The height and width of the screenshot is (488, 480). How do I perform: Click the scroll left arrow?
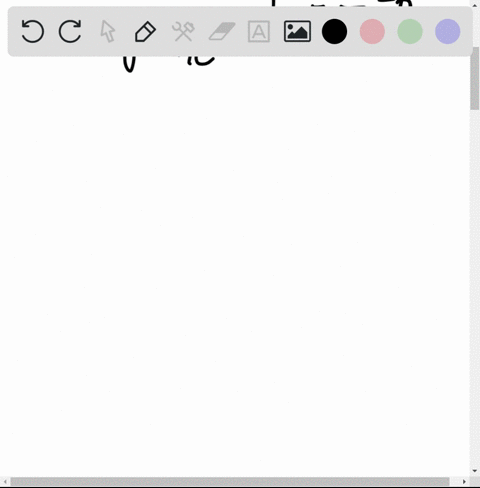[x=5, y=482]
